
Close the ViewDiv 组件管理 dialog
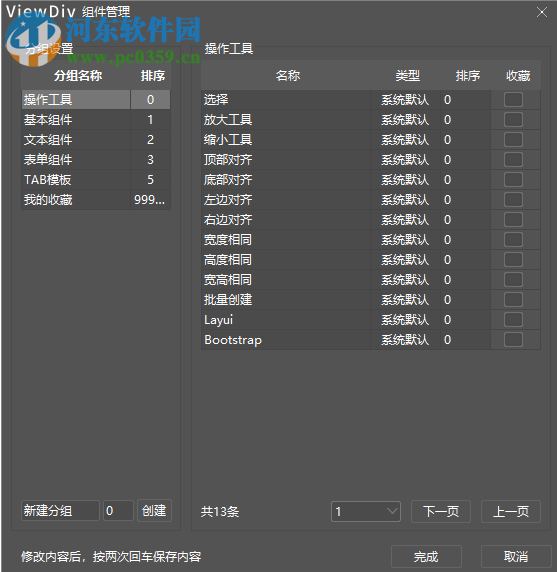click(x=542, y=12)
